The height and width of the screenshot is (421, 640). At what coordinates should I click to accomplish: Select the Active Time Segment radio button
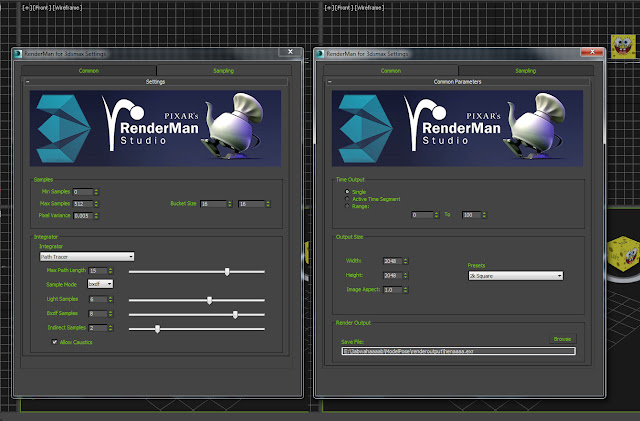347,199
